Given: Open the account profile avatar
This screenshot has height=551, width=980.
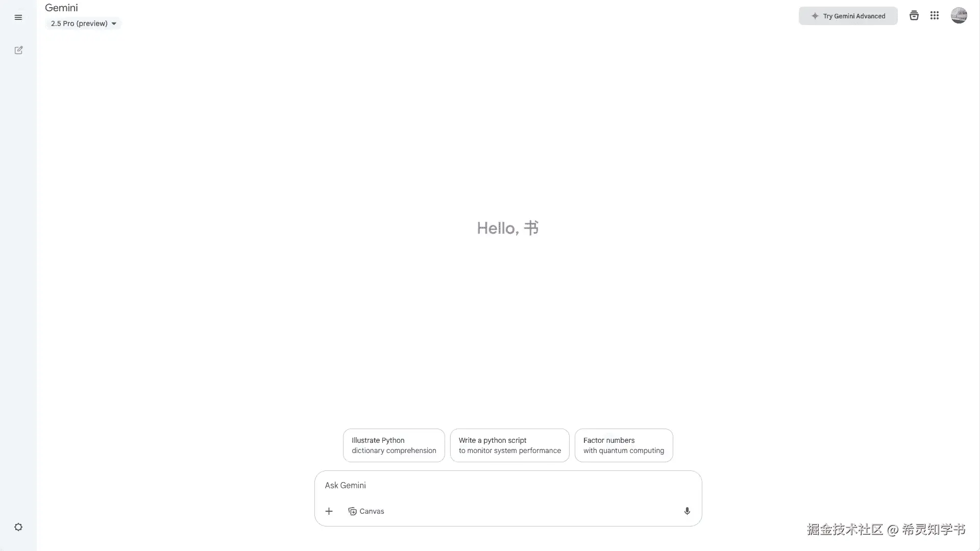Looking at the screenshot, I should (x=959, y=15).
